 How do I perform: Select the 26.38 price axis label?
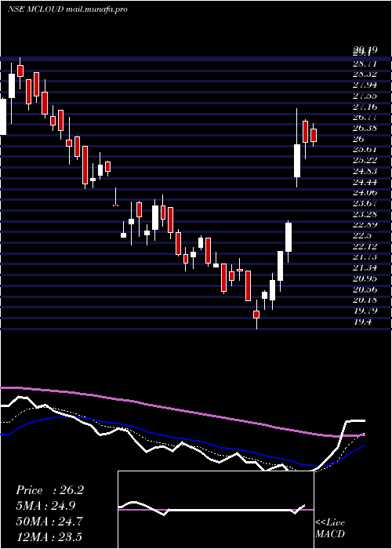tap(365, 128)
